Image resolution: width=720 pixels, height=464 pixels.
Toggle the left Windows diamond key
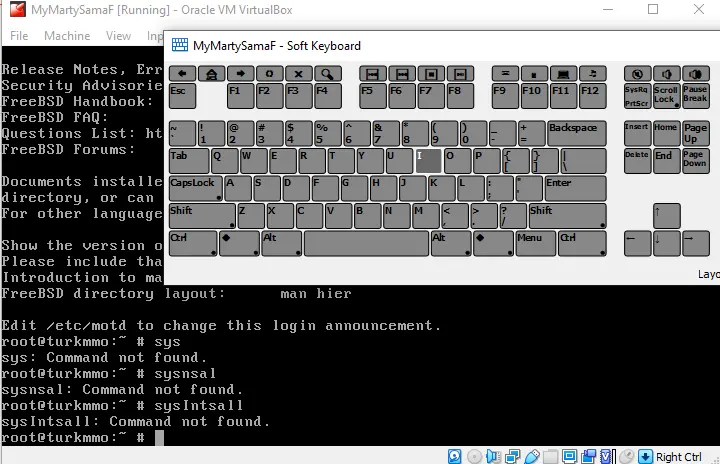pos(240,243)
